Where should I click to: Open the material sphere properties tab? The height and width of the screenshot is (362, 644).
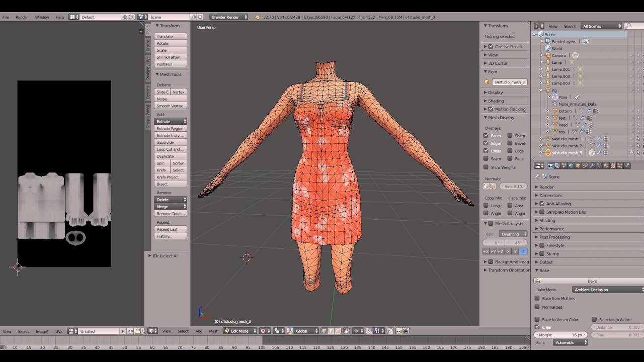[606, 165]
